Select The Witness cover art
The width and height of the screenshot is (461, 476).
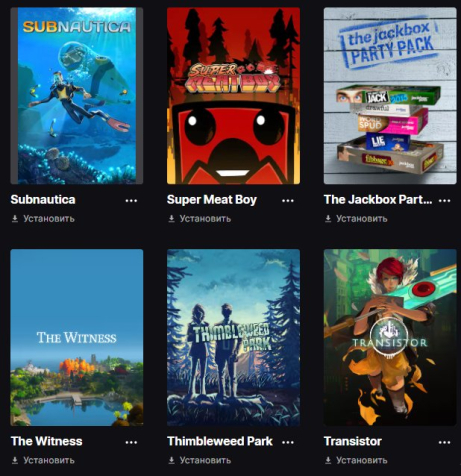point(77,337)
